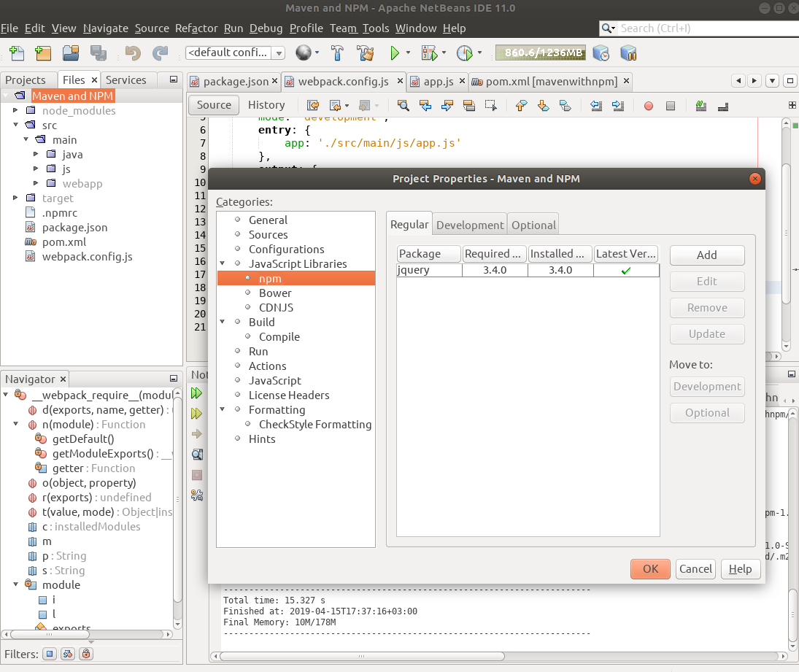The height and width of the screenshot is (672, 799).
Task: Toggle first Navigator filter button
Action: tap(50, 654)
